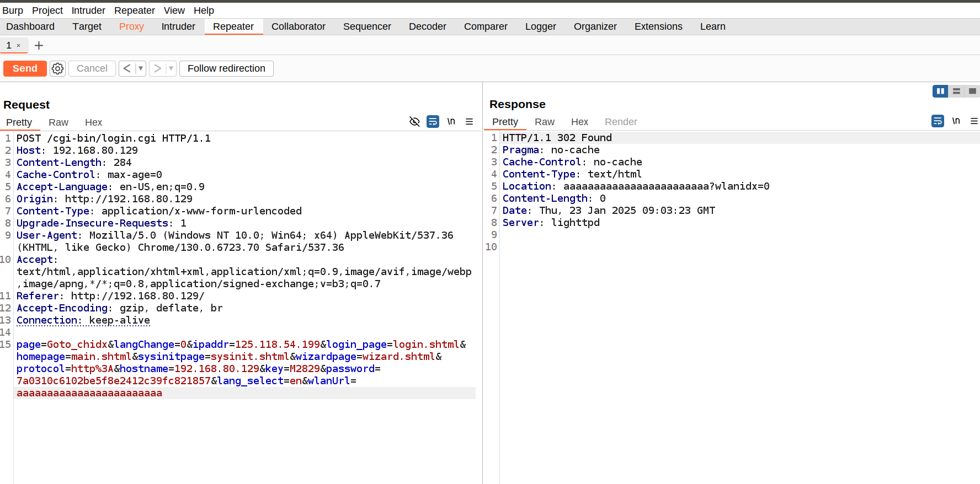
Task: Open back history dropdown arrow
Action: pos(141,68)
